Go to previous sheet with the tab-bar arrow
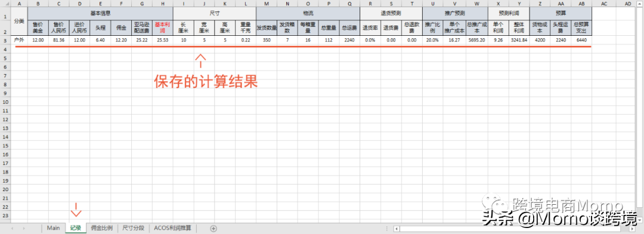Screen dimensions: 644x234 13,228
